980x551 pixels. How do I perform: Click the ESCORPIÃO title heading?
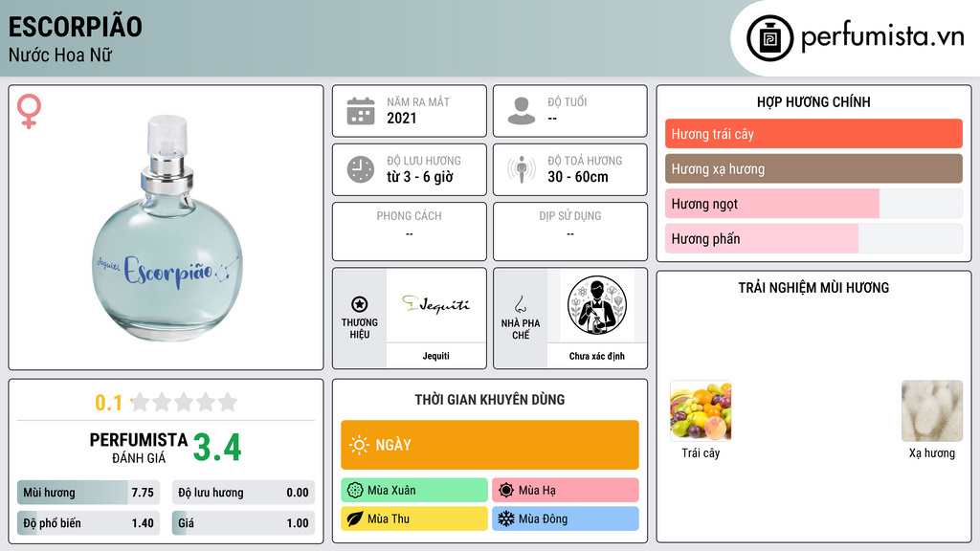[75, 27]
